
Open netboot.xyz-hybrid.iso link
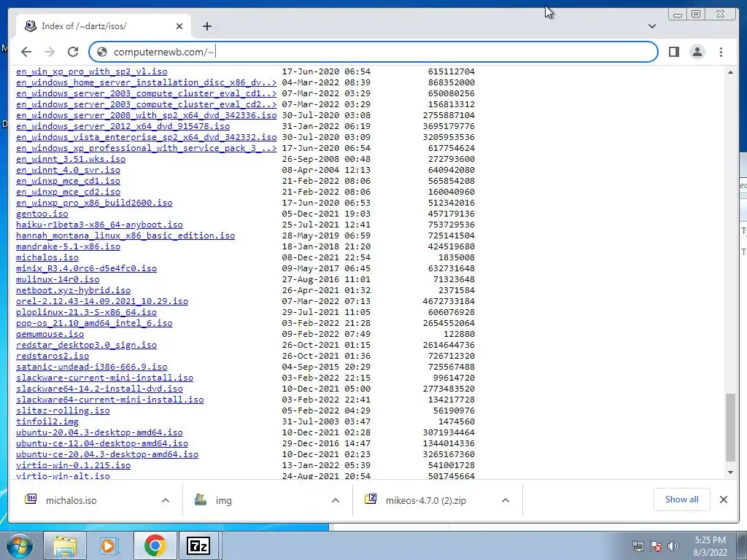click(x=74, y=290)
